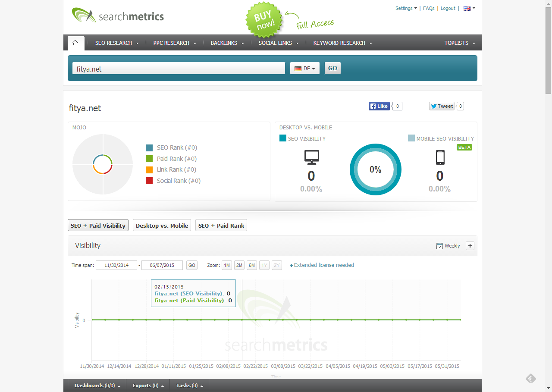Click the home icon in navigation bar
The width and height of the screenshot is (552, 392).
coord(75,43)
